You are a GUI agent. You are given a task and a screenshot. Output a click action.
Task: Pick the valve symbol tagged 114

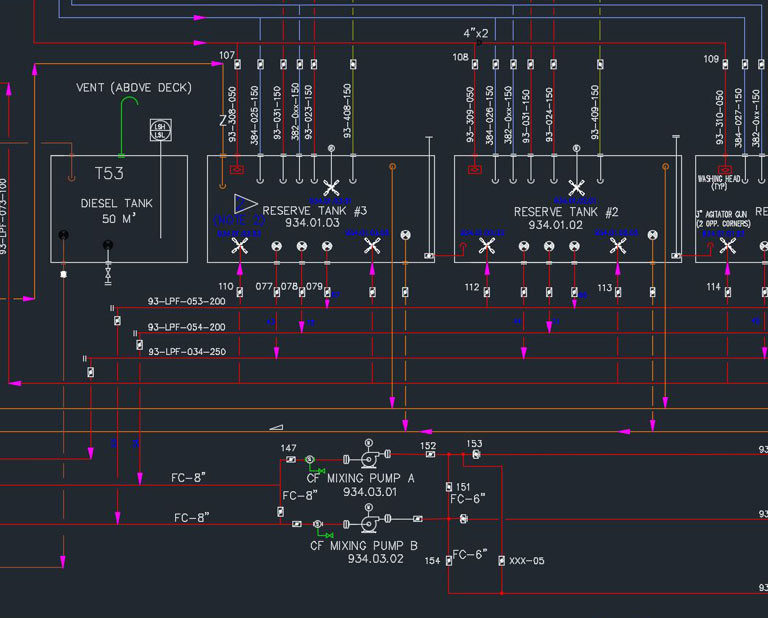727,292
